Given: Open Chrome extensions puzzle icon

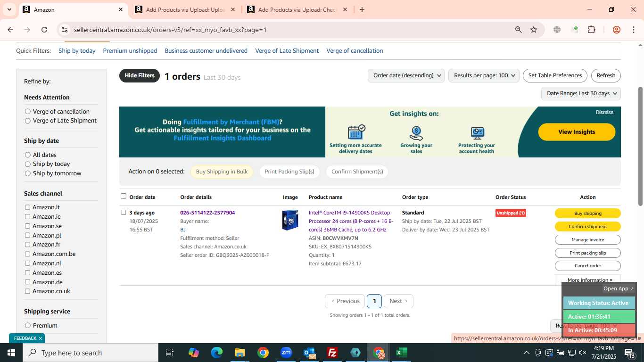Looking at the screenshot, I should [591, 30].
